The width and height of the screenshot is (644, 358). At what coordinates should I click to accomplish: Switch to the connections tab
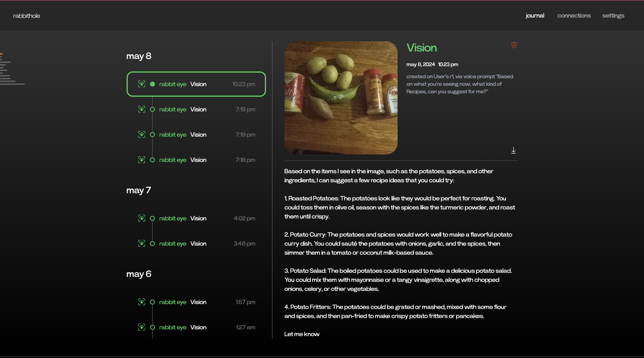(574, 15)
